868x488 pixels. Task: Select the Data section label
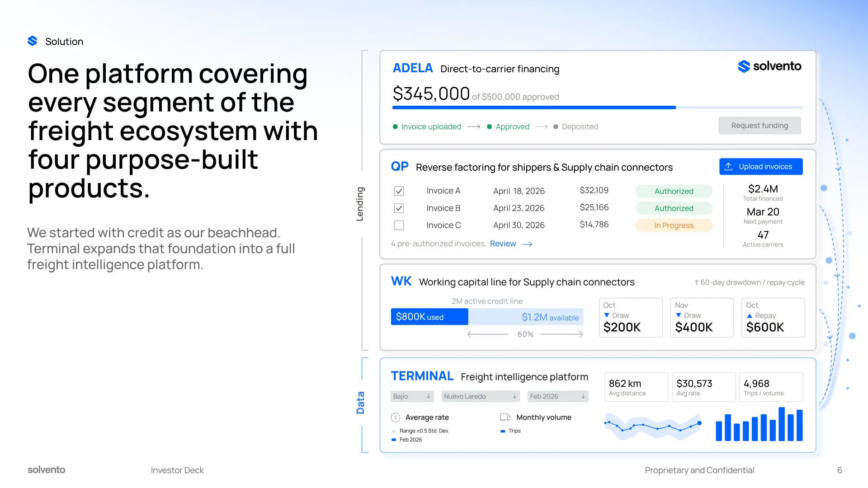(360, 403)
